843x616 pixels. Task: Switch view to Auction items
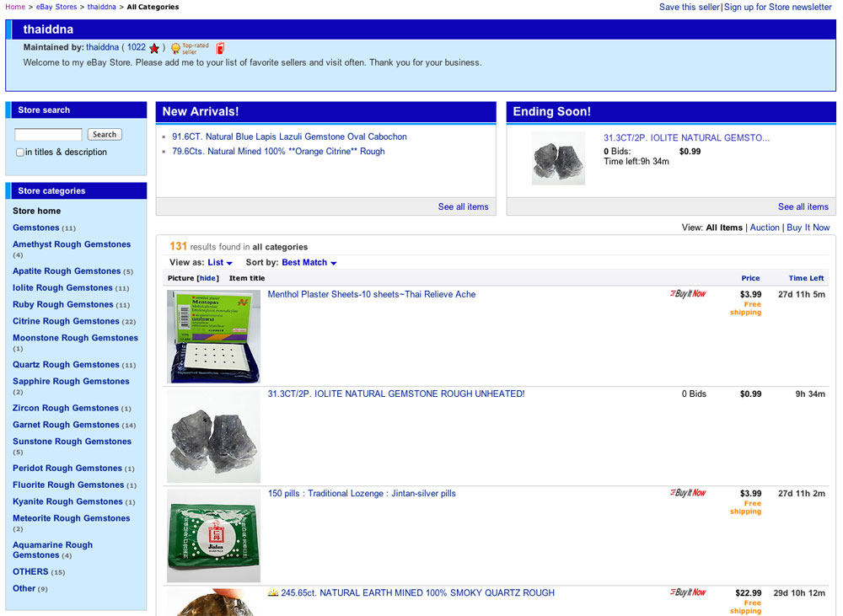(x=765, y=228)
